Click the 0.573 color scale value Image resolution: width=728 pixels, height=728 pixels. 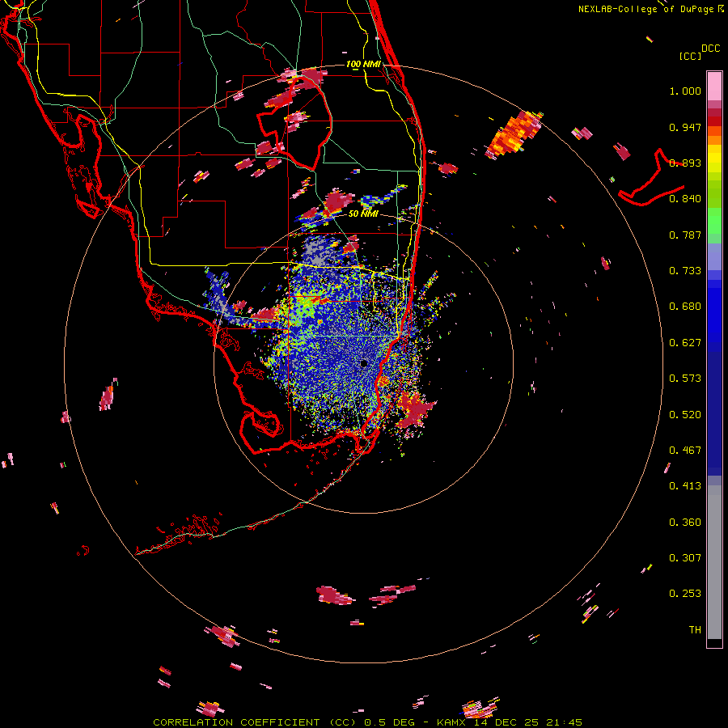685,379
